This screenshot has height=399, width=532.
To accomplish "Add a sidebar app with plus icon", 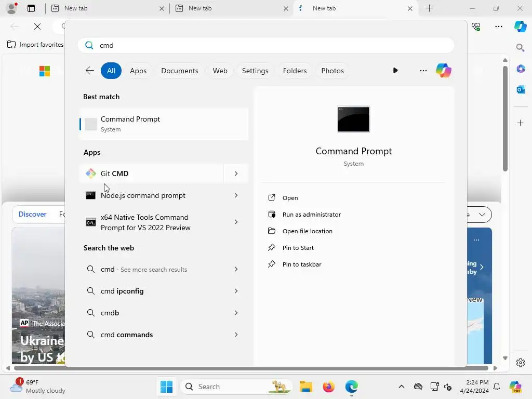I will click(521, 123).
